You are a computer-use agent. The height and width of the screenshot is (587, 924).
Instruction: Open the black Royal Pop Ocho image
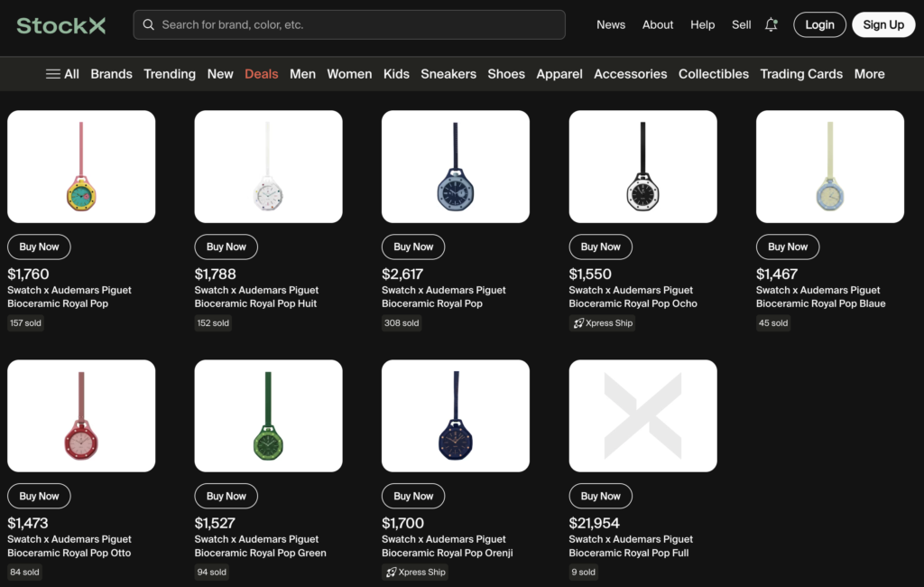(x=642, y=166)
